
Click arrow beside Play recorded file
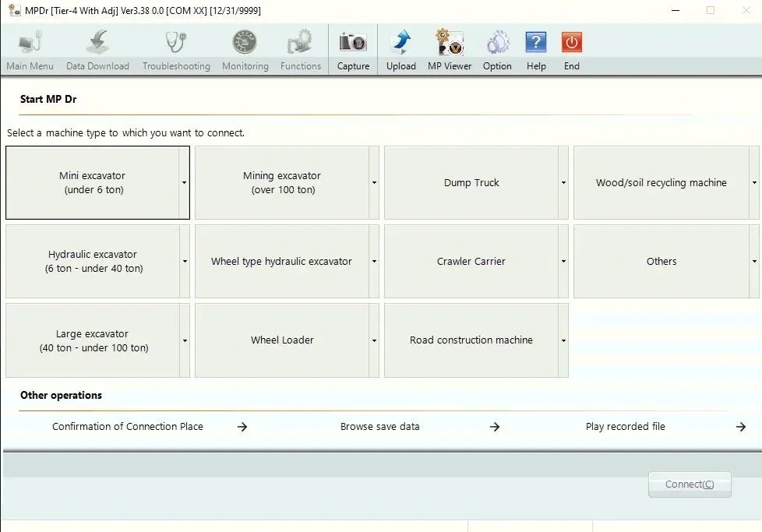[741, 427]
